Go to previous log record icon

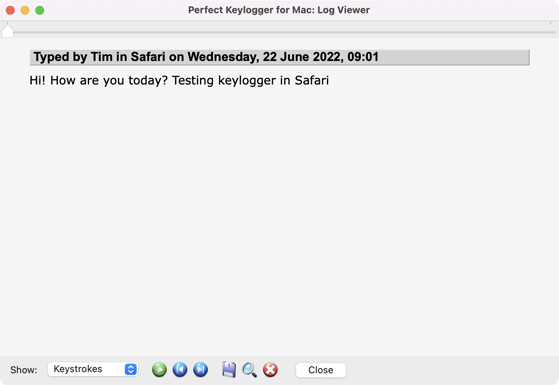coord(180,370)
